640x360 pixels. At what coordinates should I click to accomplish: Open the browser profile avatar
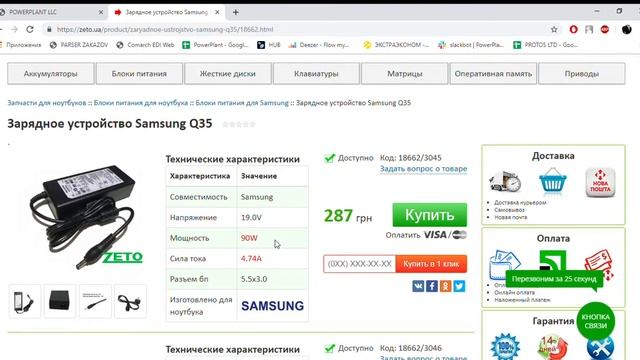[x=627, y=29]
